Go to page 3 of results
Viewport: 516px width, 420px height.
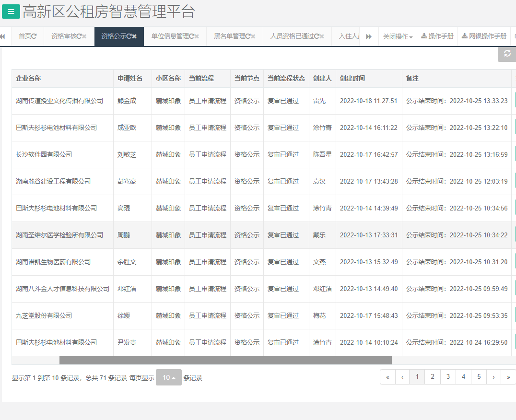click(448, 377)
